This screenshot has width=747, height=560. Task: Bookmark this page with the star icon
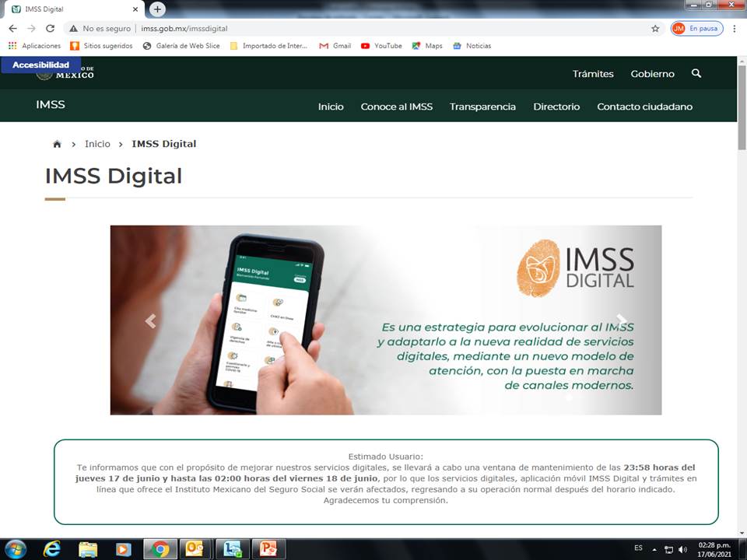tap(655, 29)
